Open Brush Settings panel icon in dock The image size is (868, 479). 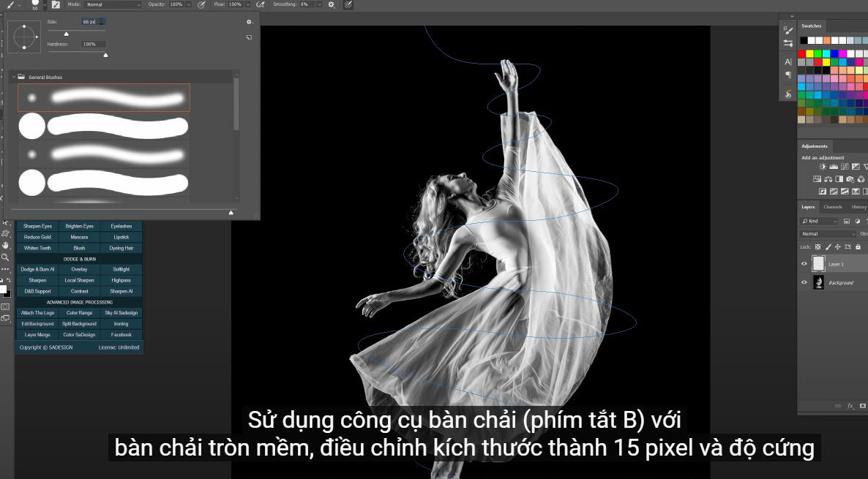pyautogui.click(x=788, y=31)
